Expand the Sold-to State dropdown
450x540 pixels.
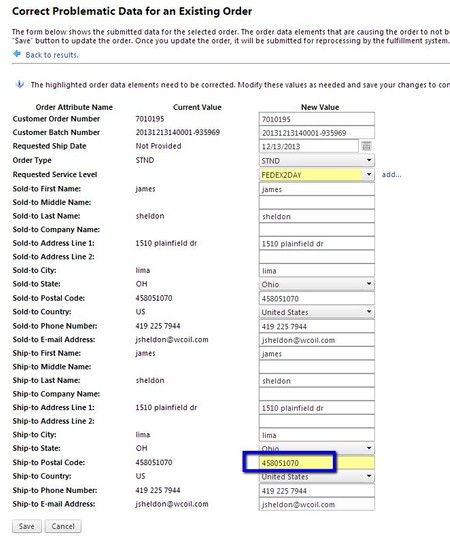coord(316,284)
